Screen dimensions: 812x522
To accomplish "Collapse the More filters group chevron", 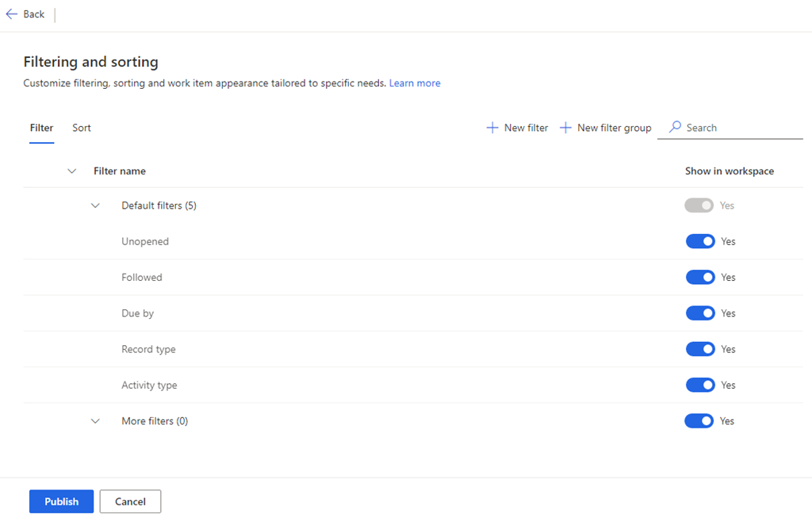I will point(95,421).
